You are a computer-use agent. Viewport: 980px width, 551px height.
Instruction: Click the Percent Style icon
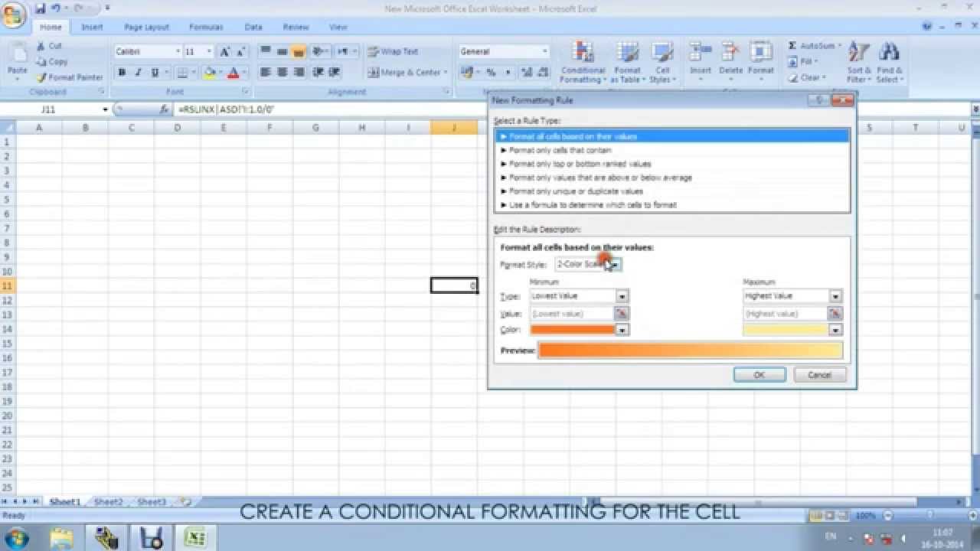point(491,73)
